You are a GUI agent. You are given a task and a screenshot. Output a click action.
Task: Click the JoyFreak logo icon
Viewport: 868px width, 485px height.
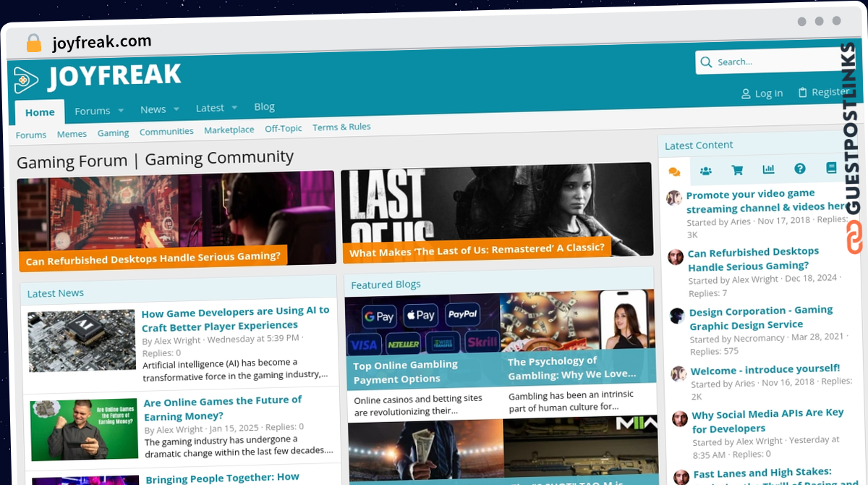pyautogui.click(x=27, y=80)
